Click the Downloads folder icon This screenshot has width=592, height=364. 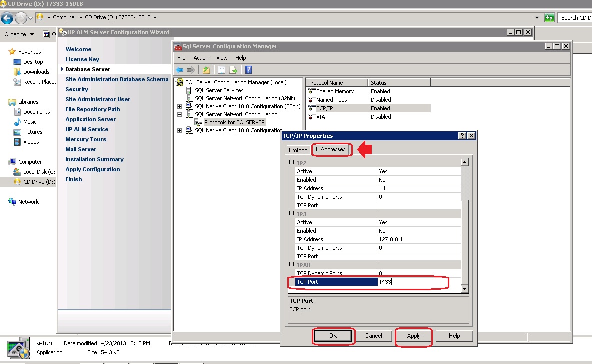pyautogui.click(x=17, y=72)
